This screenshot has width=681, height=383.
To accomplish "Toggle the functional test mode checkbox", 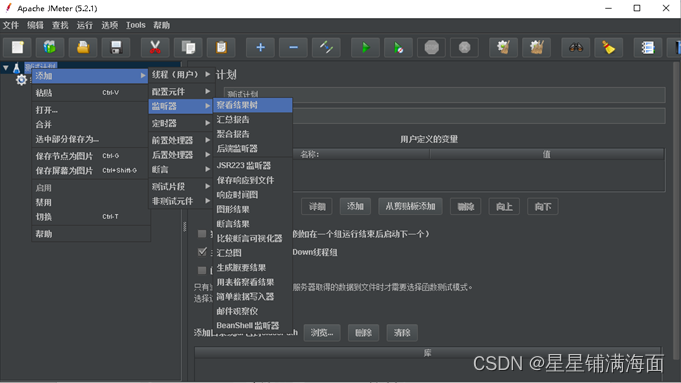I will tap(202, 270).
